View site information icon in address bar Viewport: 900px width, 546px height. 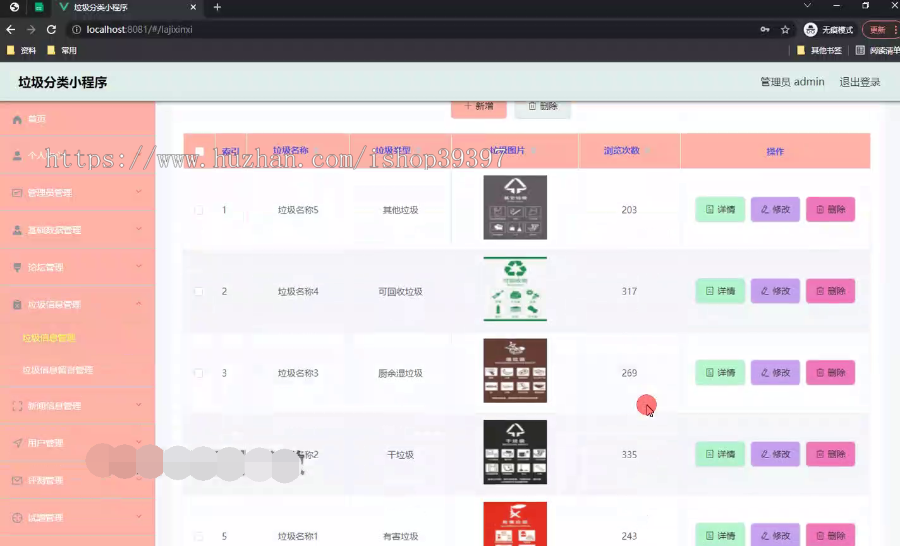[76, 29]
